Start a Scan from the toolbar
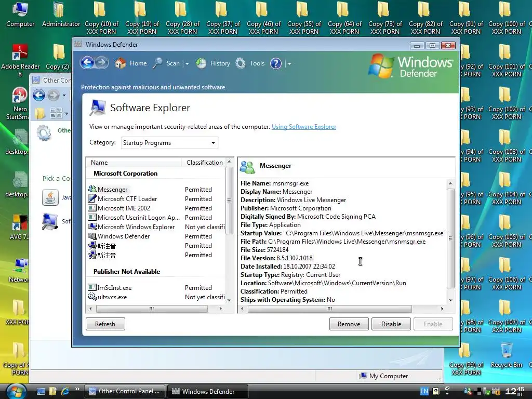The width and height of the screenshot is (532, 399). [167, 63]
